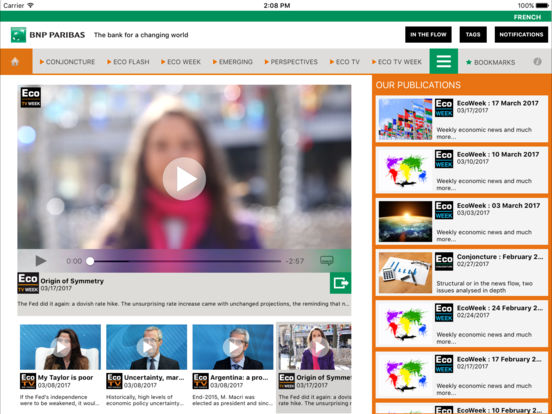552x414 pixels.
Task: Switch to the Eco Week tab
Action: (181, 62)
